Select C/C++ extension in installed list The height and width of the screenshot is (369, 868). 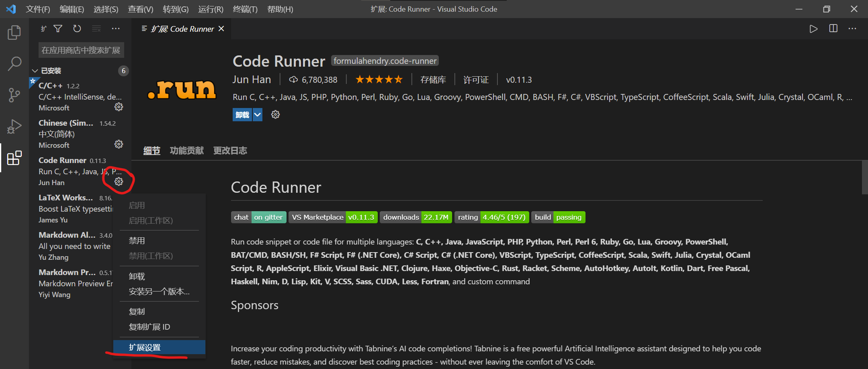[x=80, y=96]
